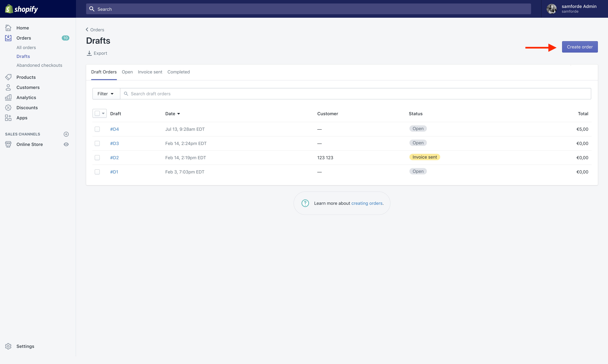Image resolution: width=608 pixels, height=364 pixels.
Task: Switch to the Invoice sent tab
Action: [150, 72]
